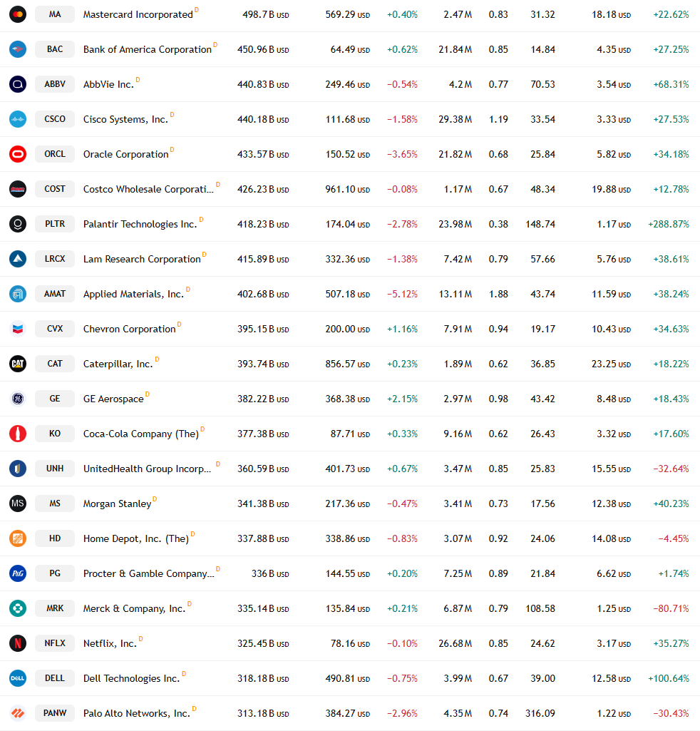Click the Coca-Cola logo icon
The width and height of the screenshot is (700, 731).
[x=18, y=434]
